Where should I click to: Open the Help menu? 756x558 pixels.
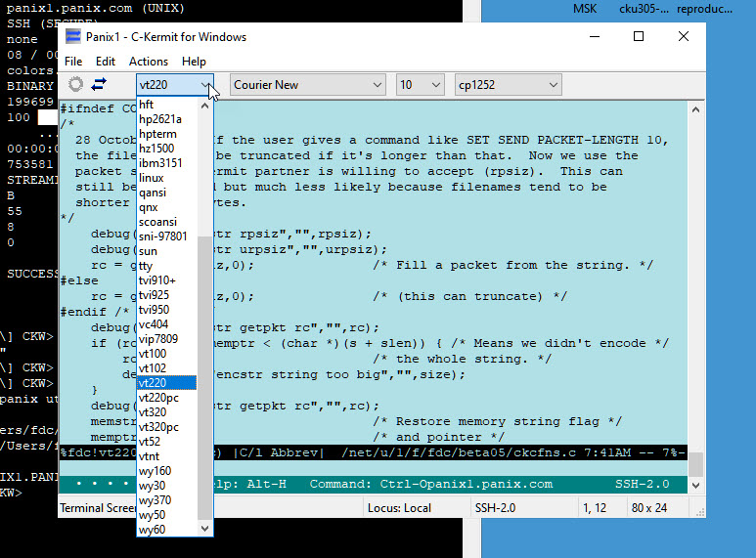pyautogui.click(x=194, y=62)
